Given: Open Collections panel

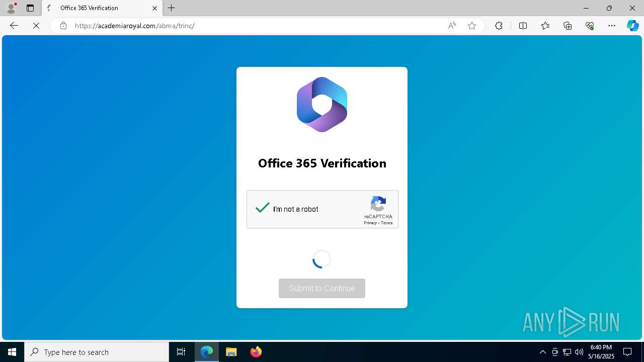Looking at the screenshot, I should tap(568, 26).
